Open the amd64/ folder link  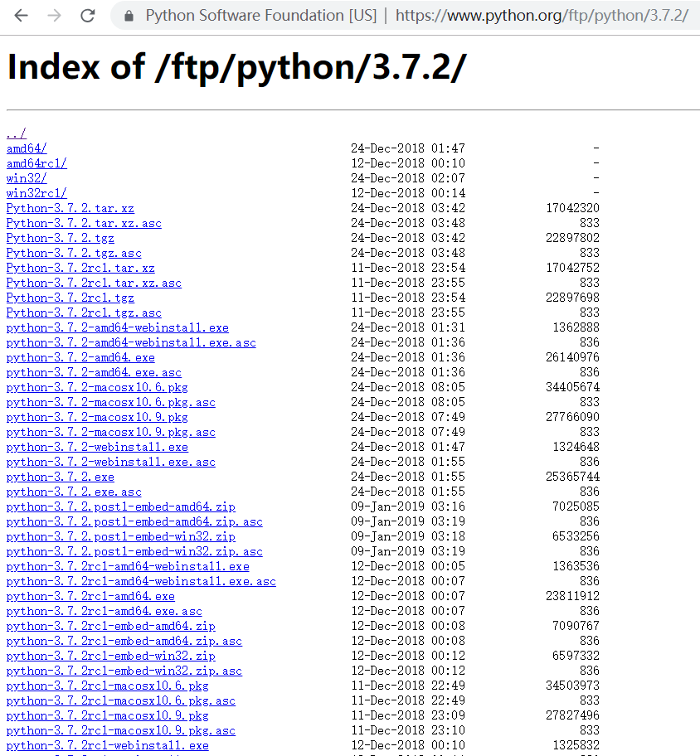[x=27, y=148]
